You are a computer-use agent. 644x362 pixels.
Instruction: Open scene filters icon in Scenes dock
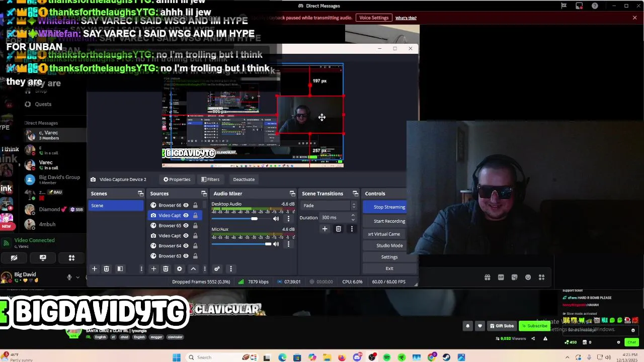tap(120, 269)
